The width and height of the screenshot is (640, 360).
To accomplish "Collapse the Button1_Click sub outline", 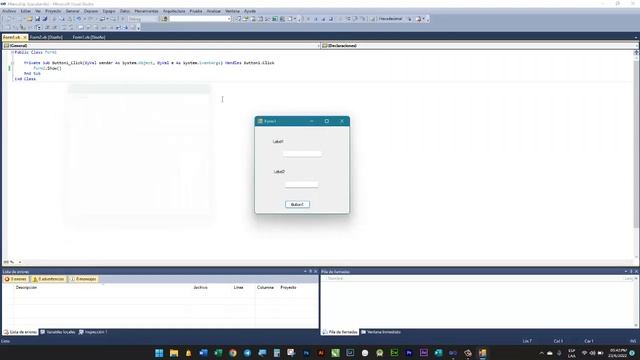I will pos(12,63).
